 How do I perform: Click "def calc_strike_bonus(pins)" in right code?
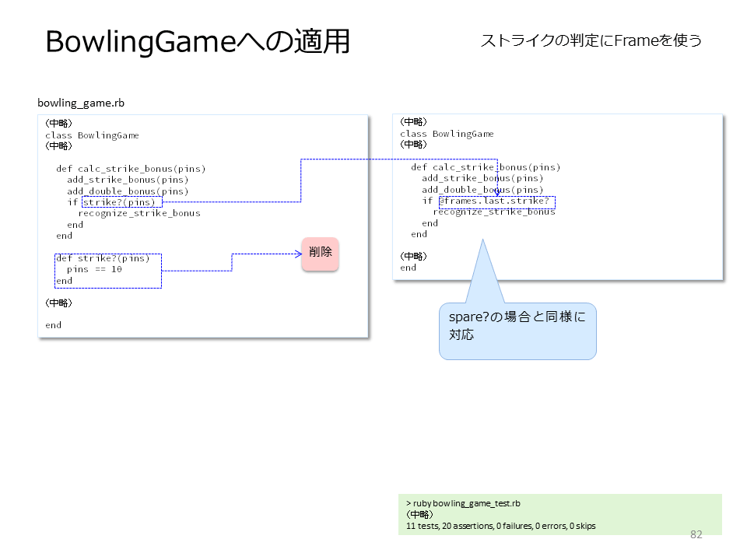tap(486, 168)
